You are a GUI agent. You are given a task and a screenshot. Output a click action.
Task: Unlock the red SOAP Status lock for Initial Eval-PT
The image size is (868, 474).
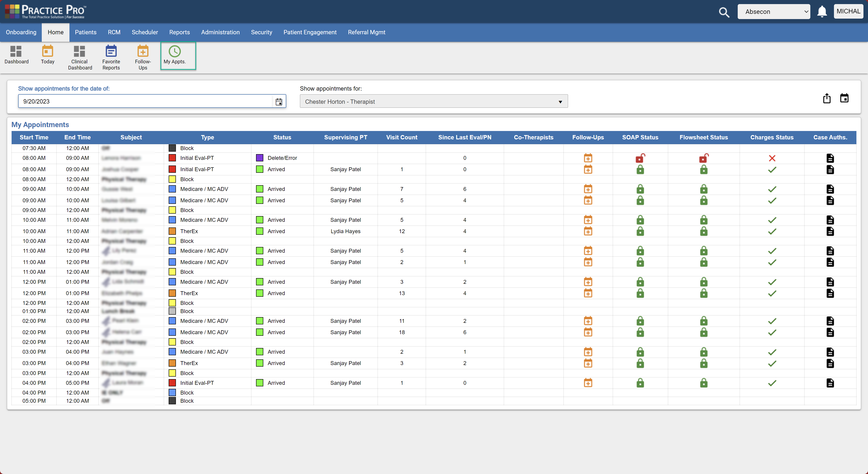coord(640,158)
